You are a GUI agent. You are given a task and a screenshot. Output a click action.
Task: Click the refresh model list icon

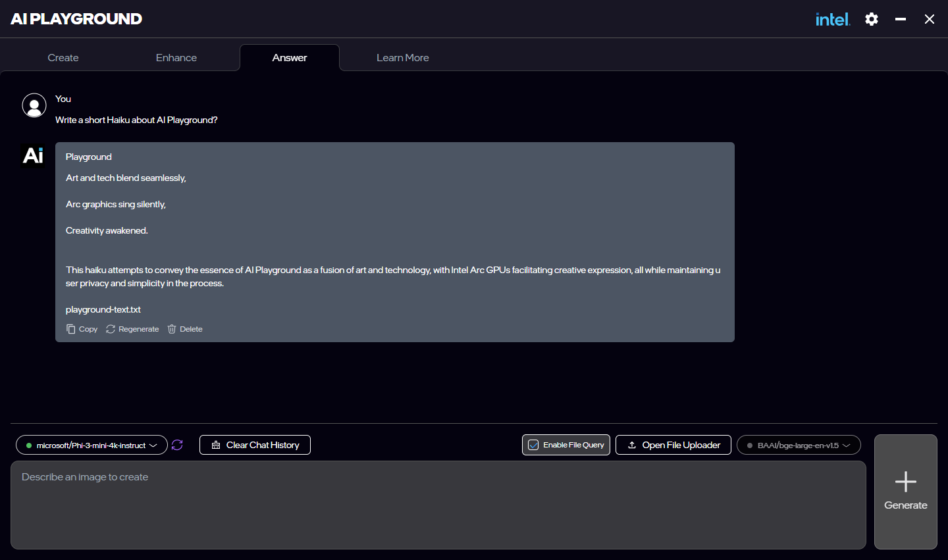[177, 445]
